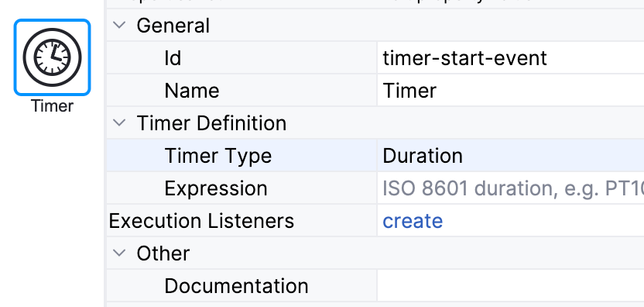Image resolution: width=644 pixels, height=307 pixels.
Task: Edit the Name field value Timer
Action: (511, 91)
